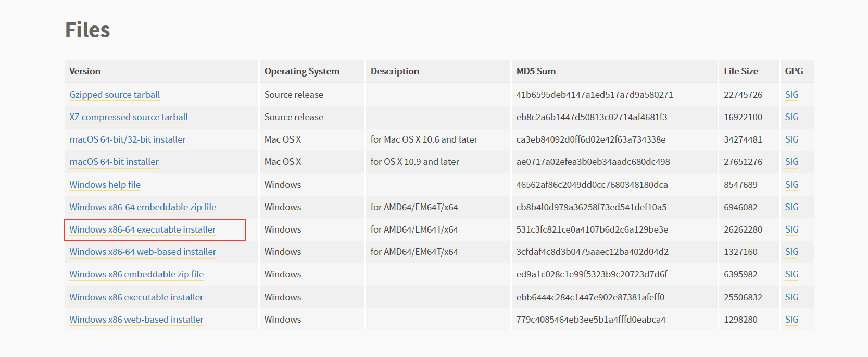The height and width of the screenshot is (357, 868).
Task: Select file size 6395982
Action: tap(740, 274)
